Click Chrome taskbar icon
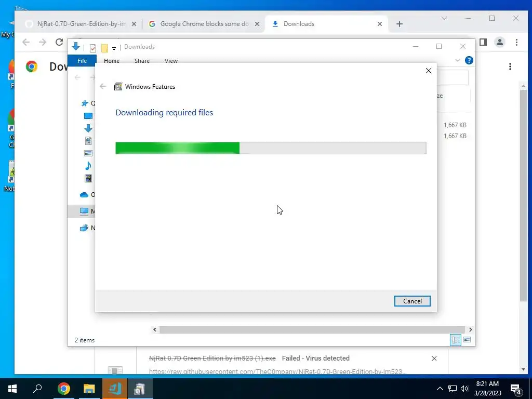This screenshot has width=532, height=399. click(x=63, y=389)
